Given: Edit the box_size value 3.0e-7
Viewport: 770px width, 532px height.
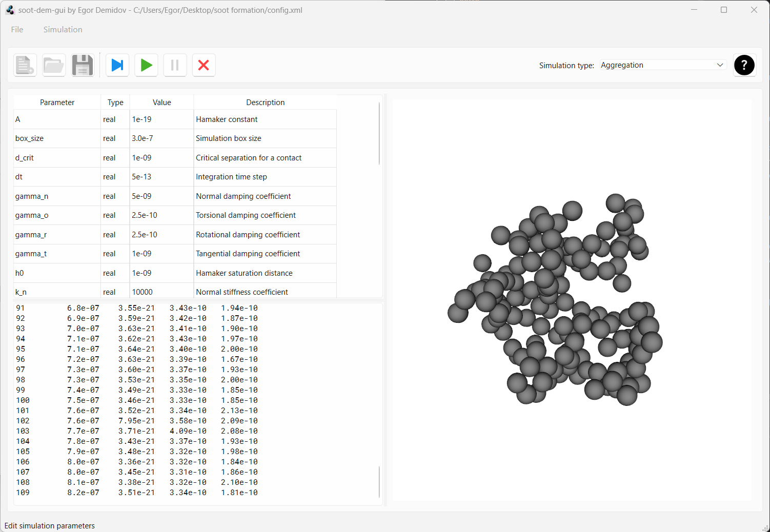Looking at the screenshot, I should tap(161, 138).
